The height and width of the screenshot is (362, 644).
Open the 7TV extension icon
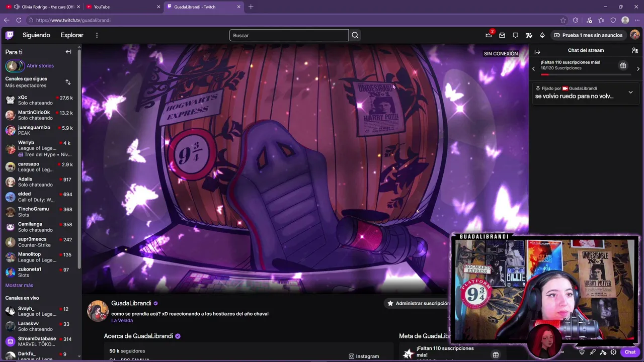(x=529, y=35)
